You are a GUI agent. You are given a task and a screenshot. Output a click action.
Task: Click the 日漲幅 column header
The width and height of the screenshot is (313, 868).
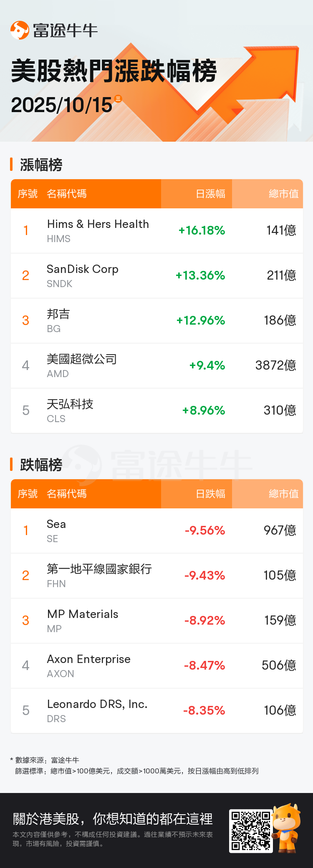pyautogui.click(x=210, y=194)
